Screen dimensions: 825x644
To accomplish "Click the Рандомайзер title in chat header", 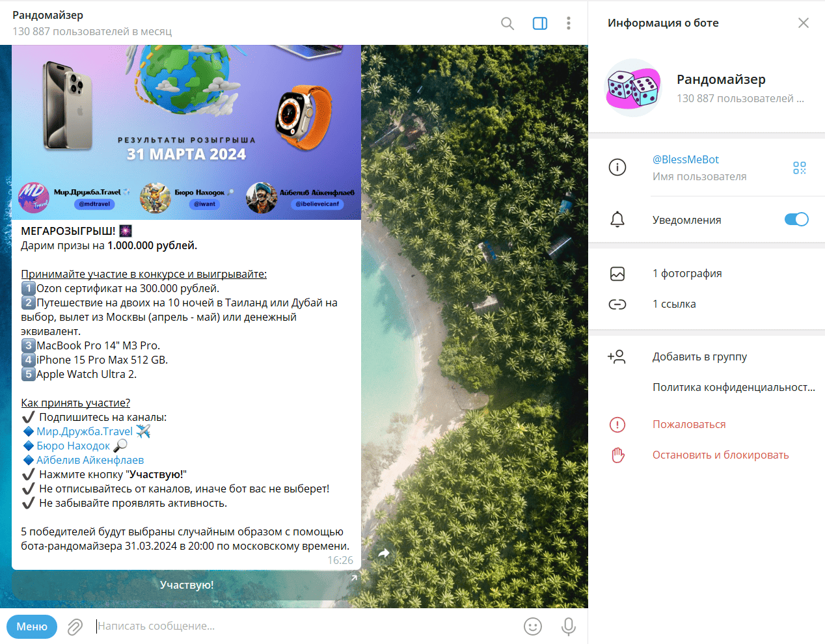I will click(47, 15).
